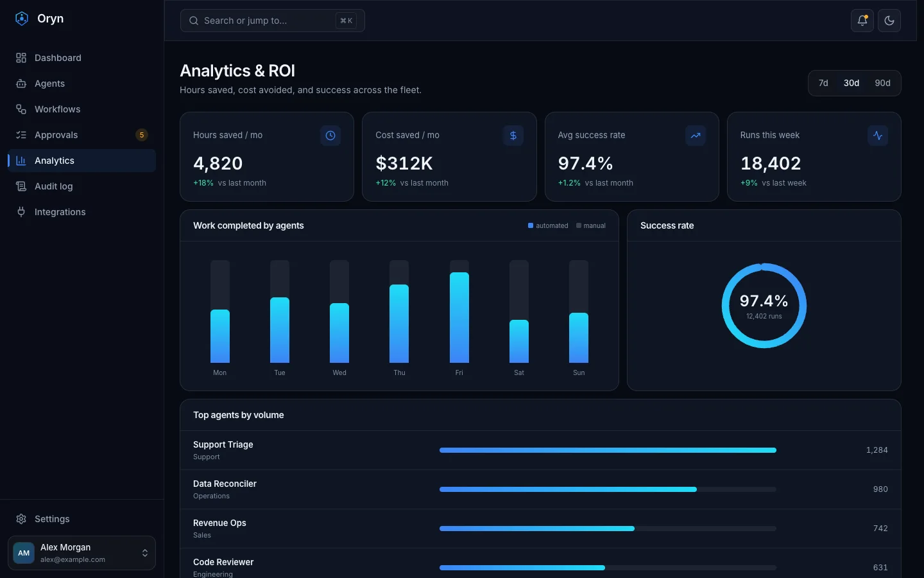The width and height of the screenshot is (924, 578).
Task: Click the +18% change label
Action: coord(203,183)
